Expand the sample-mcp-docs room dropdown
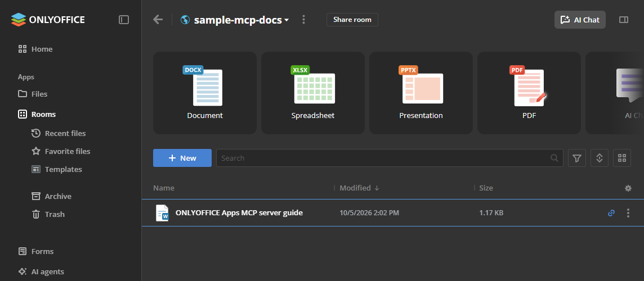644x281 pixels. pyautogui.click(x=287, y=20)
